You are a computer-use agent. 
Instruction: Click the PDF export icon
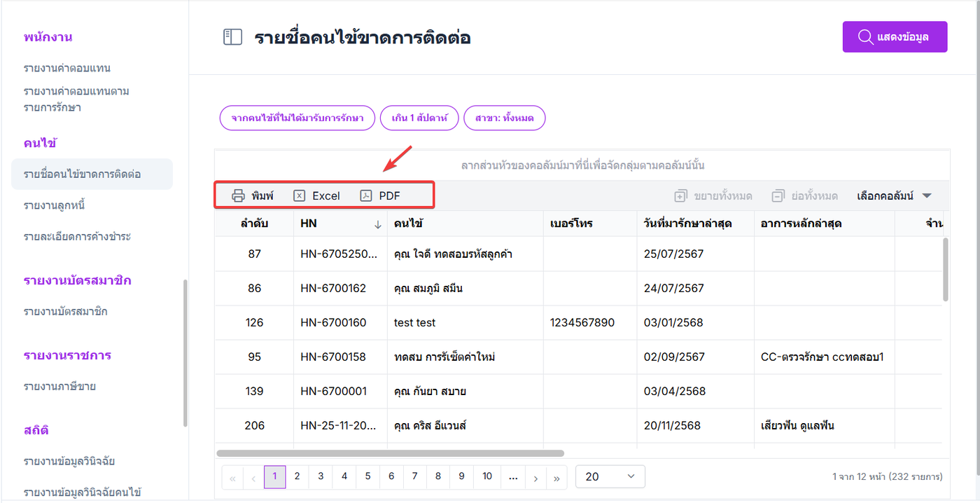tap(366, 196)
